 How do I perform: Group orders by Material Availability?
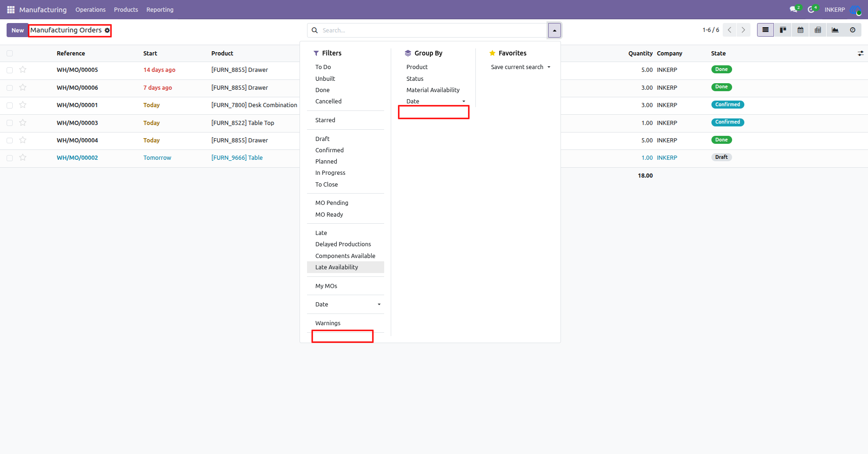(x=434, y=90)
